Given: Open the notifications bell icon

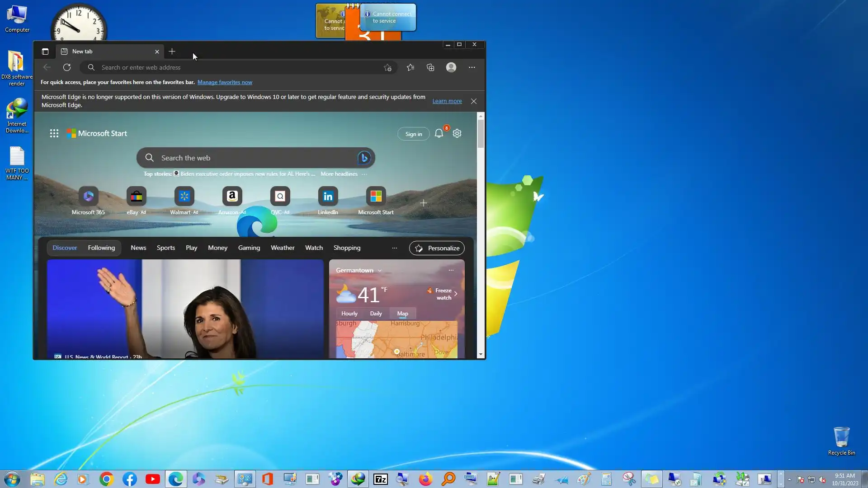Looking at the screenshot, I should [439, 134].
